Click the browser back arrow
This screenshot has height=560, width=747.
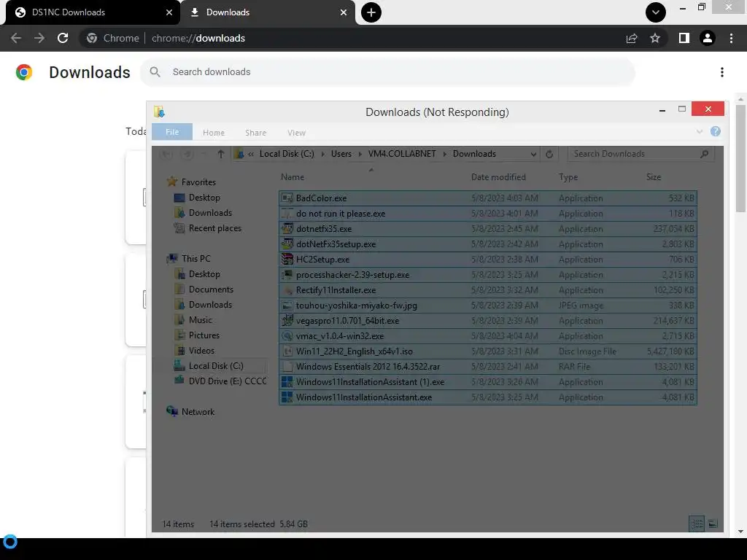pyautogui.click(x=16, y=38)
